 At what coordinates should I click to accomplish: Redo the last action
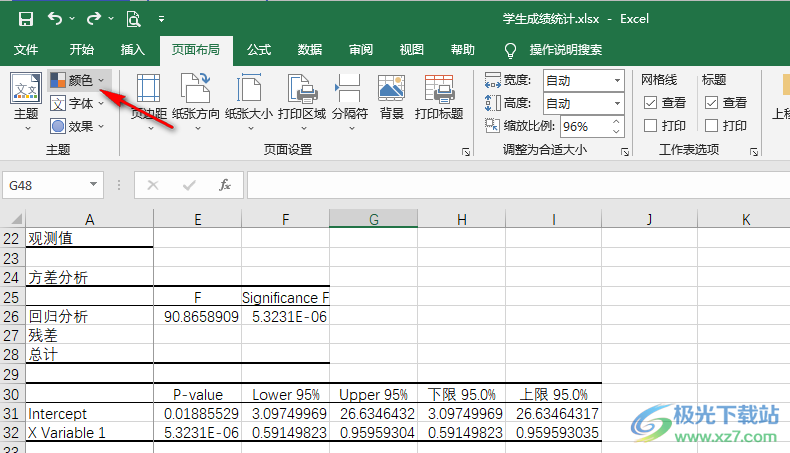pyautogui.click(x=94, y=19)
